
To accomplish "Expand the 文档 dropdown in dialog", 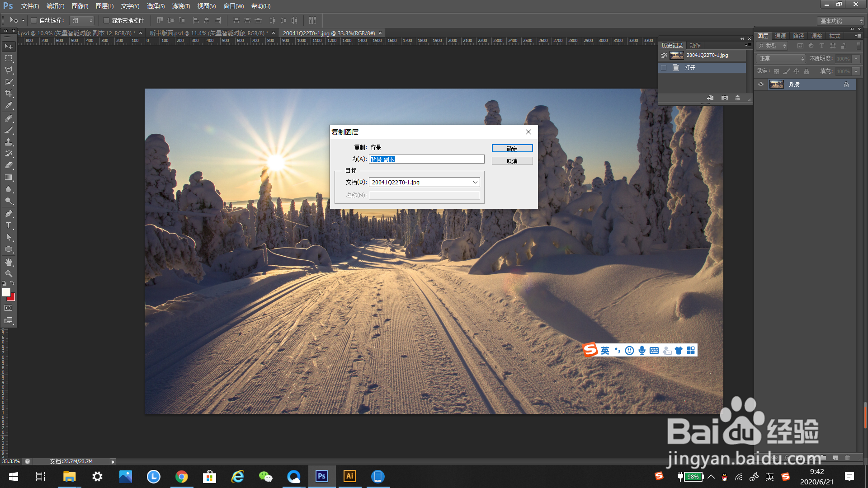I will click(475, 182).
